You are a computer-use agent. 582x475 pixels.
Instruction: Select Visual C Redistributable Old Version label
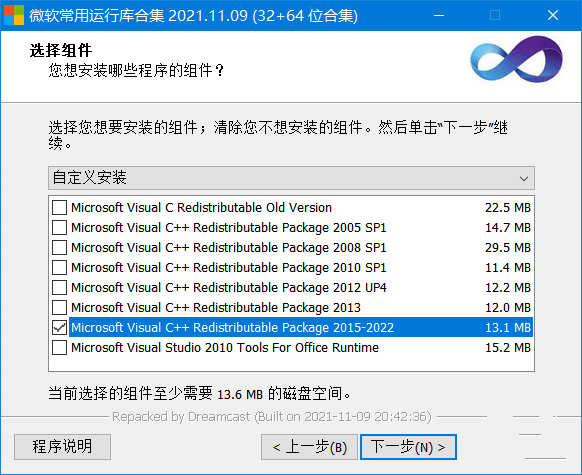coord(201,207)
